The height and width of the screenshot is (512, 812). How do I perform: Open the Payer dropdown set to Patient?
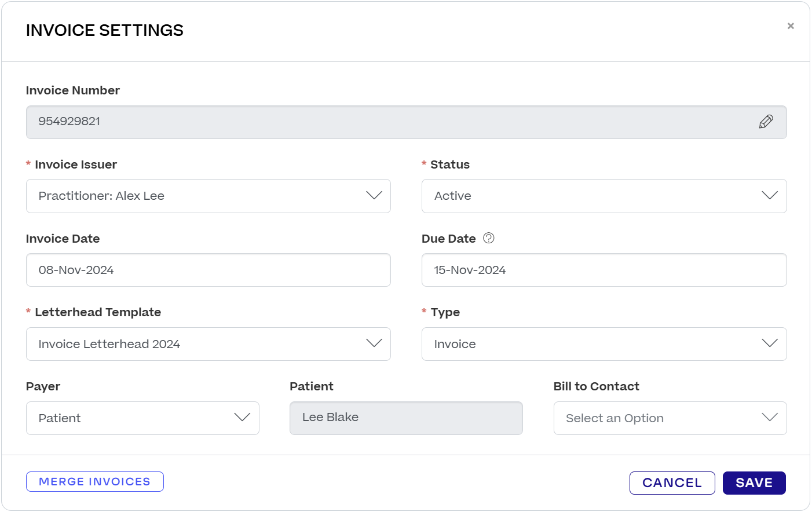click(142, 418)
